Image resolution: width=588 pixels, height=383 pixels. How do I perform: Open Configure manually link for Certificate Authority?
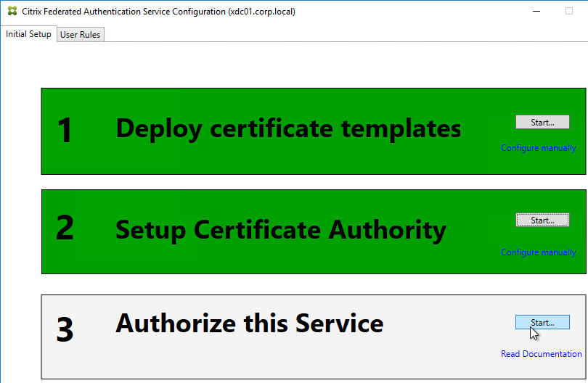coord(538,252)
